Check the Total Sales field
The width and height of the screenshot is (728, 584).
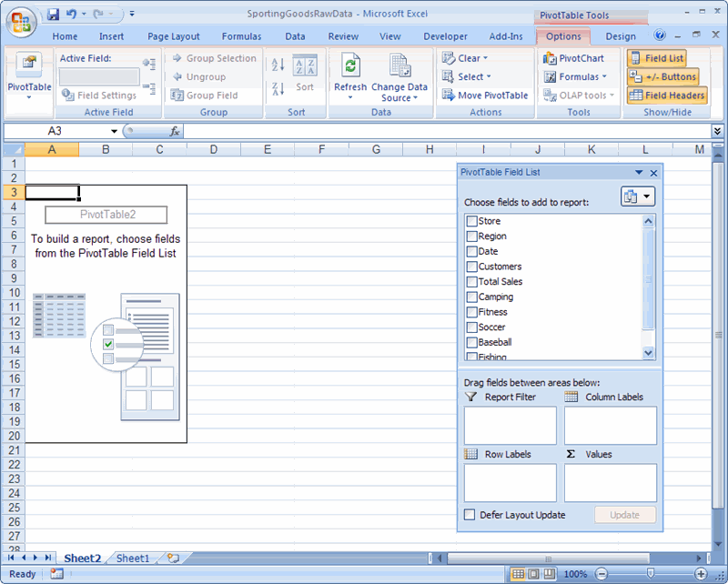(471, 282)
